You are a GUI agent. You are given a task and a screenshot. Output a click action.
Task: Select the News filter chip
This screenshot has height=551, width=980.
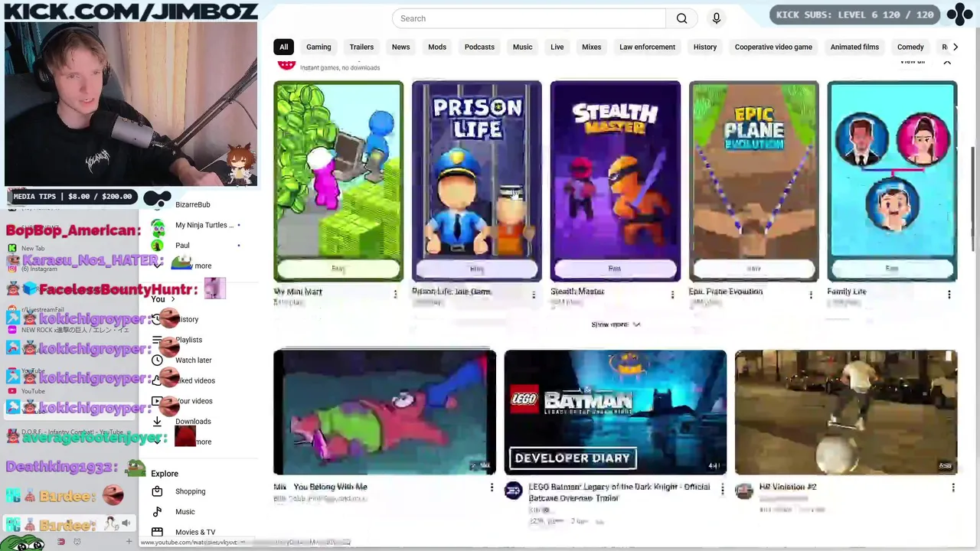click(x=400, y=47)
